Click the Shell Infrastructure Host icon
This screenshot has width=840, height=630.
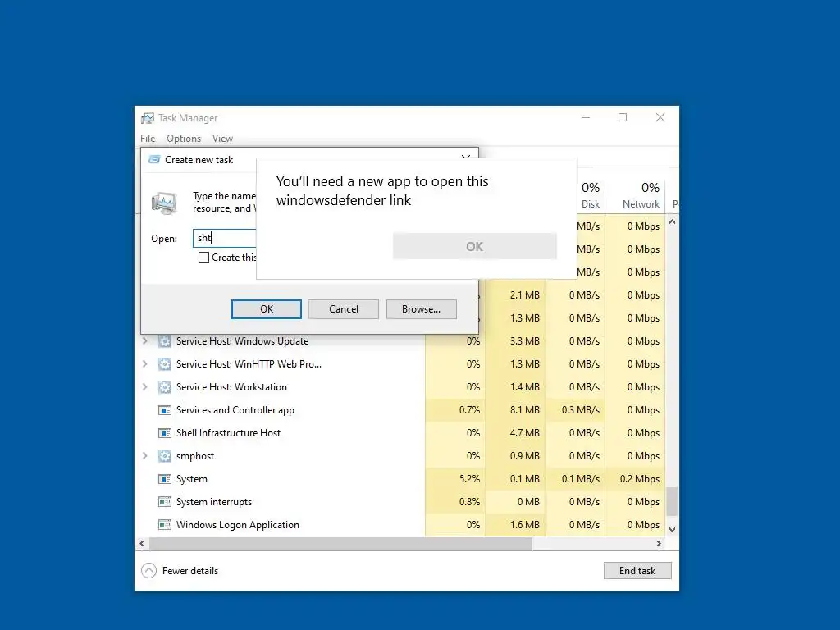164,433
